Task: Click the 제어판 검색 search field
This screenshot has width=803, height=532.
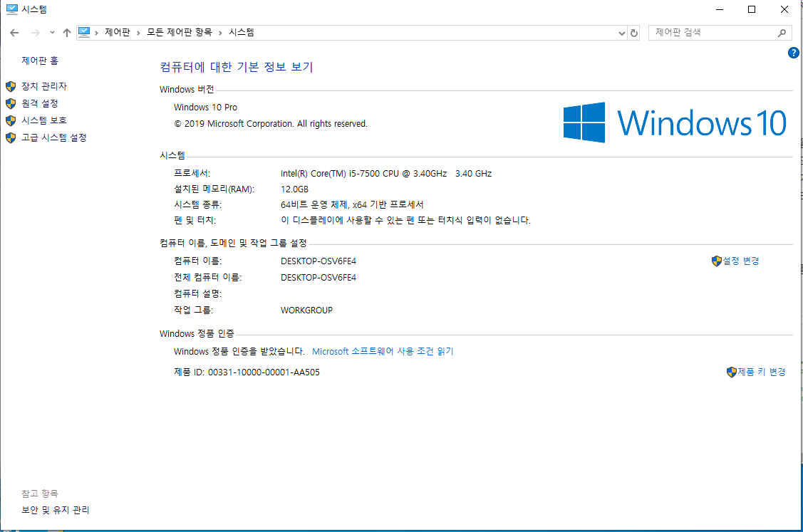Action: (713, 32)
